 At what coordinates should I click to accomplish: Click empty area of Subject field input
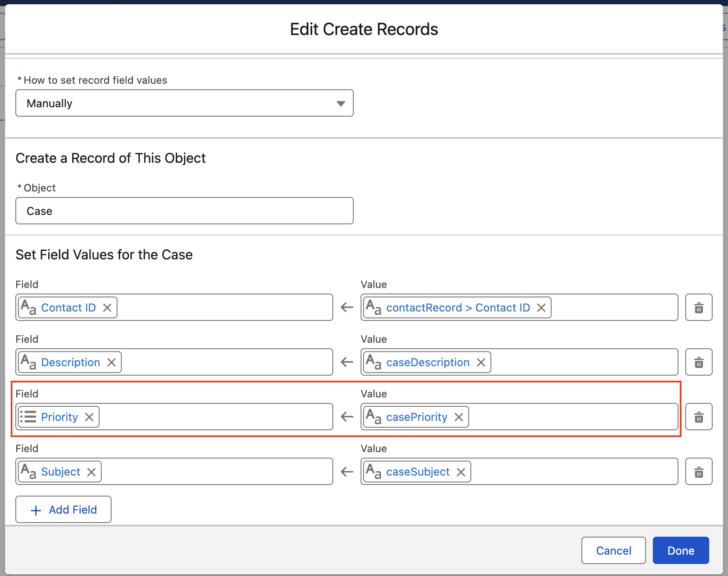pyautogui.click(x=217, y=471)
